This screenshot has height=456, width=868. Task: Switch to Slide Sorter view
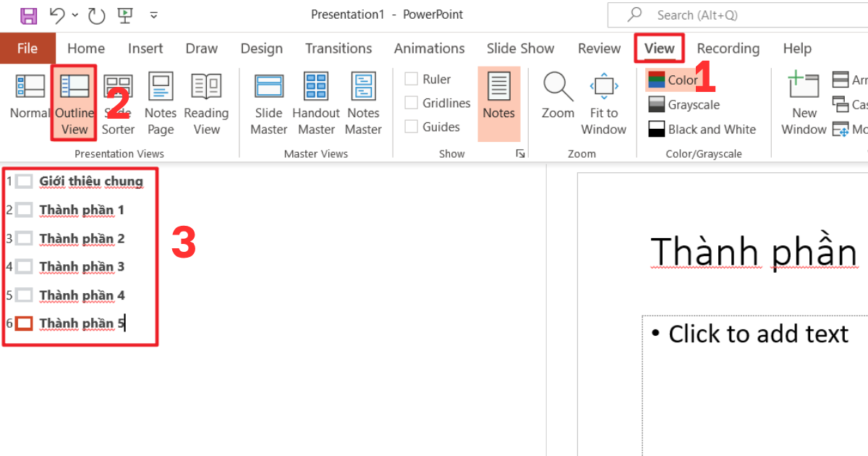pyautogui.click(x=118, y=104)
